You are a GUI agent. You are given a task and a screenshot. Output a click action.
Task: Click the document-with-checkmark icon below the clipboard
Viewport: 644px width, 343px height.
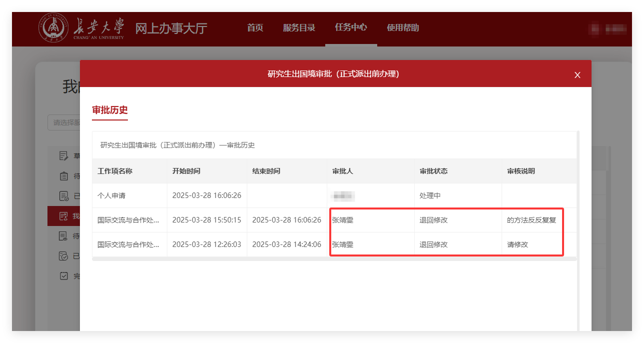[63, 196]
